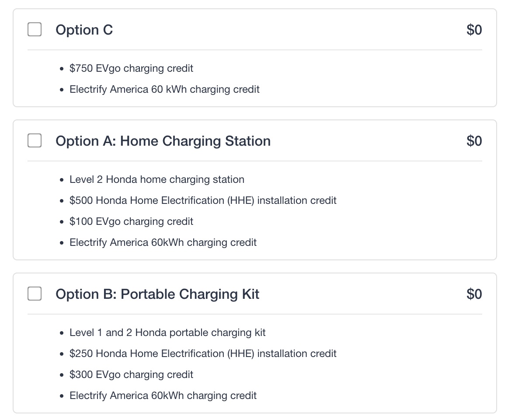Click the $0 price on Option C
Viewport: 515px width, 420px height.
pos(474,30)
